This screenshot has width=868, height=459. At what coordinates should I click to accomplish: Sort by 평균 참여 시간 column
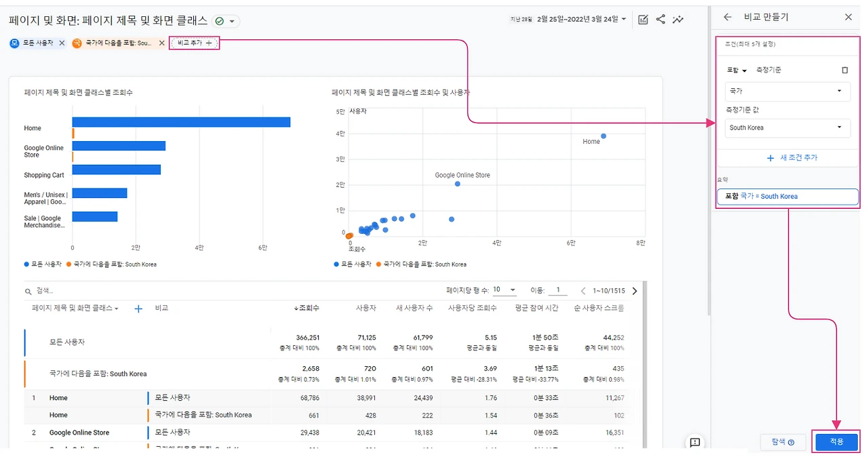536,308
